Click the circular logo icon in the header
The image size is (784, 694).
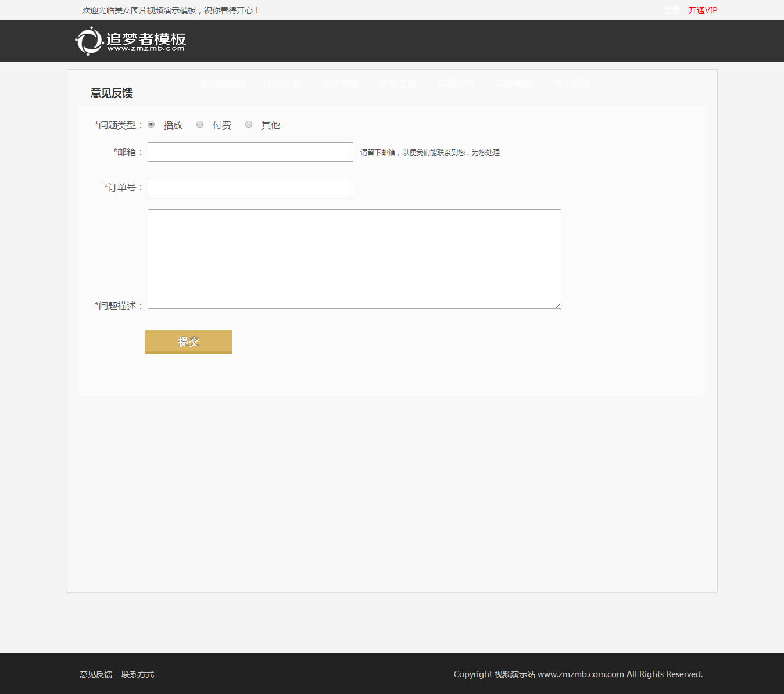[x=88, y=41]
